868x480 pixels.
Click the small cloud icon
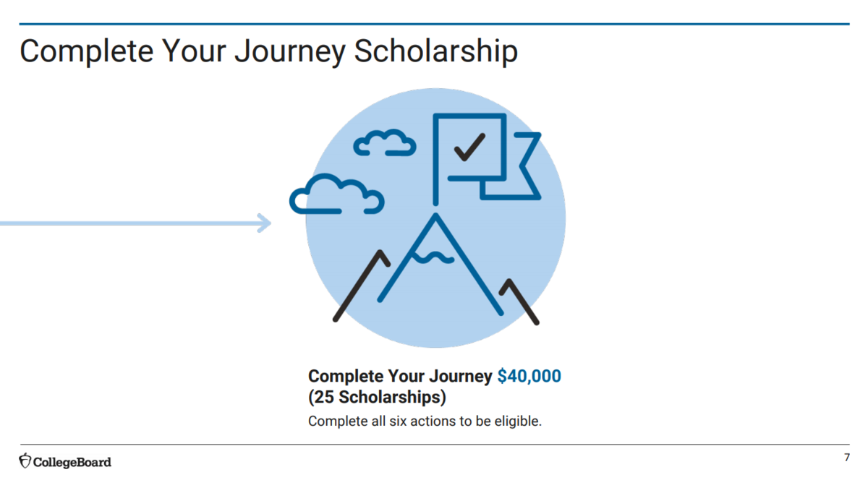[384, 142]
